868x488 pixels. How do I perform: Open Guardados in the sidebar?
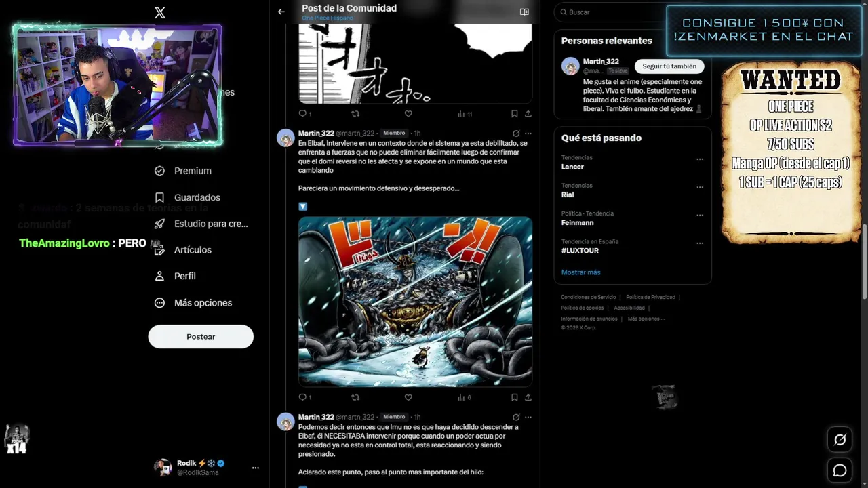click(187, 197)
